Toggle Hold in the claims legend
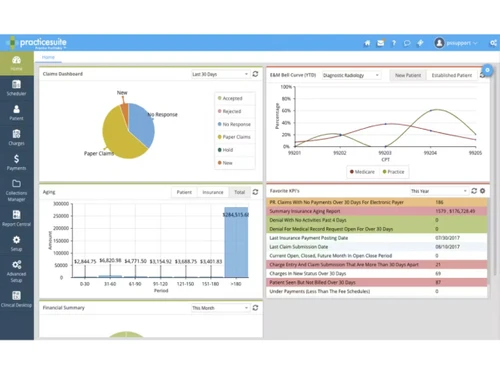Image resolution: width=500 pixels, height=375 pixels. (x=225, y=150)
